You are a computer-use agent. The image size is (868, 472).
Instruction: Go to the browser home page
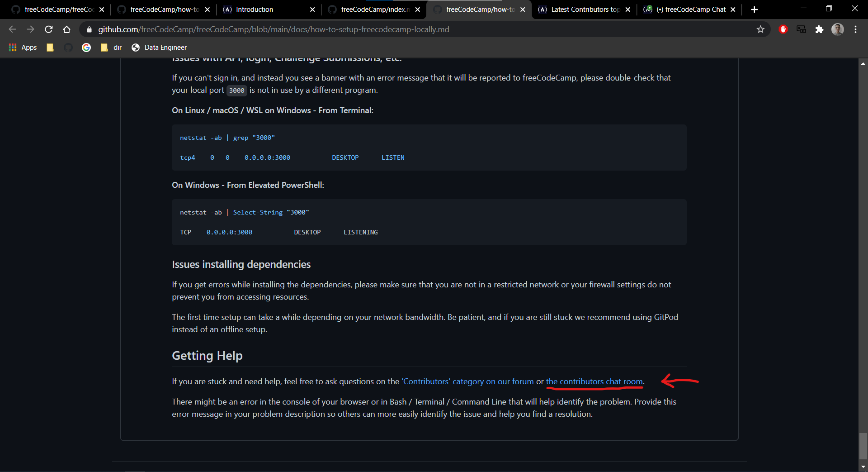point(67,29)
